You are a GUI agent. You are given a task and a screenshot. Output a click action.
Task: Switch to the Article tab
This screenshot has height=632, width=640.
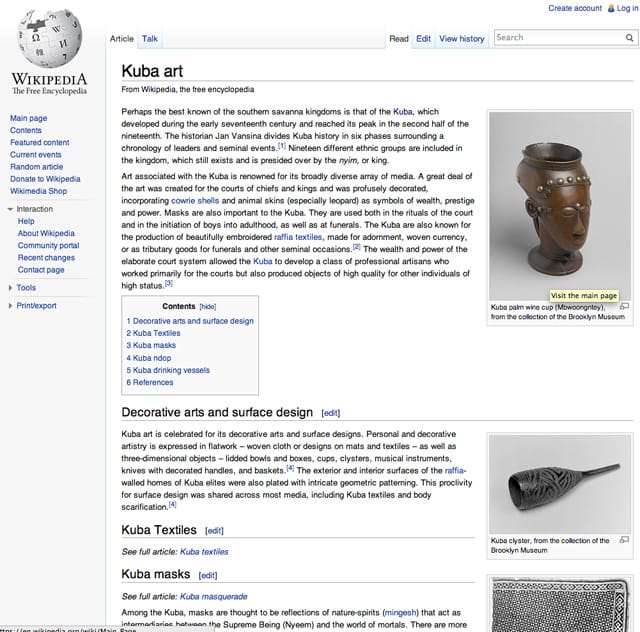pyautogui.click(x=122, y=39)
